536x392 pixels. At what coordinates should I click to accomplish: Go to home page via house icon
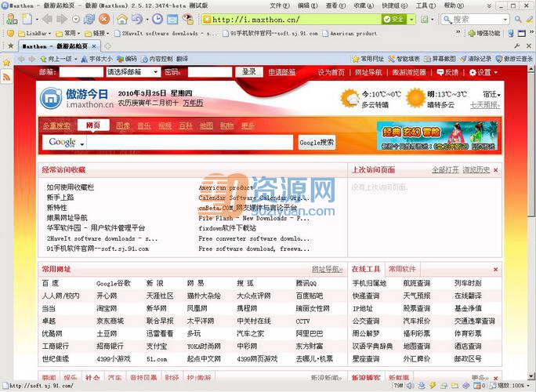pos(121,19)
